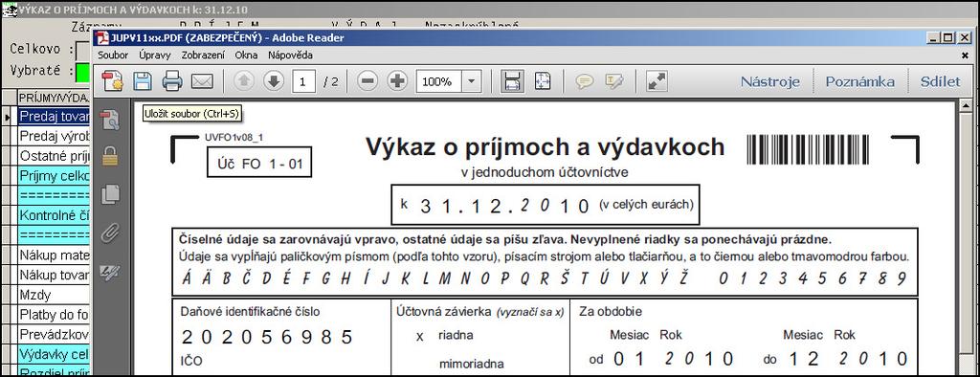Fit one full page icon
This screenshot has width=980, height=377.
click(x=543, y=81)
